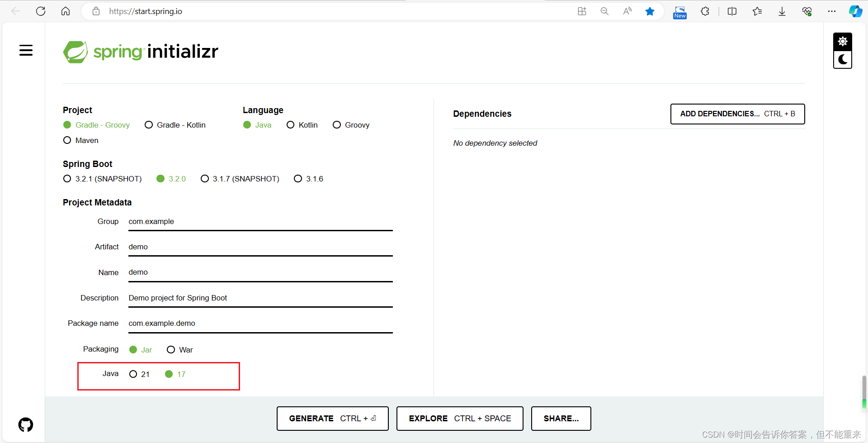Click the Spring Initializr logo
Screen dimensions: 868x443
coord(141,52)
